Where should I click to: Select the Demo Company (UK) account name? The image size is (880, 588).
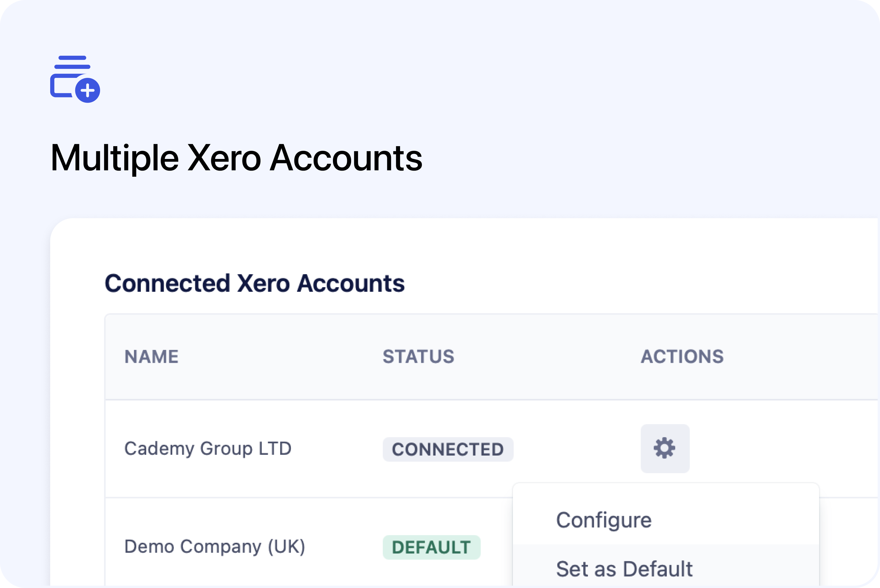pyautogui.click(x=214, y=546)
